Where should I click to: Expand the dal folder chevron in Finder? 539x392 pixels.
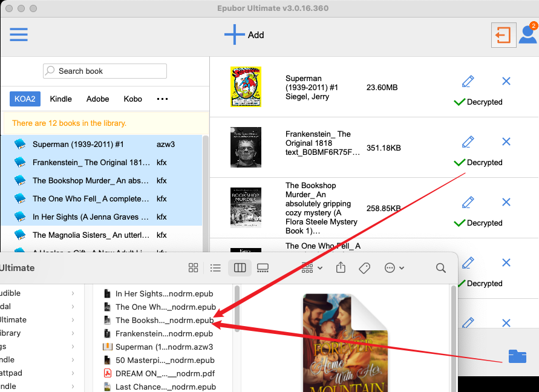73,306
